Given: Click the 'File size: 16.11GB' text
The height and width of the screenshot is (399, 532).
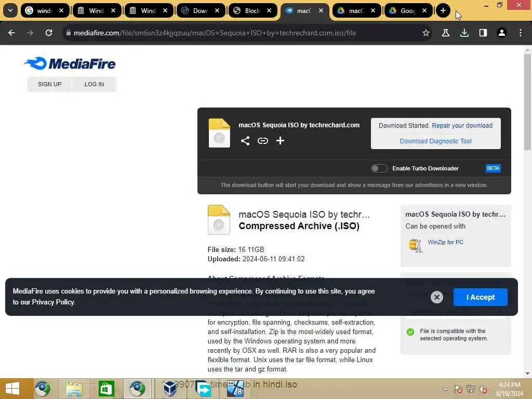Looking at the screenshot, I should [236, 250].
